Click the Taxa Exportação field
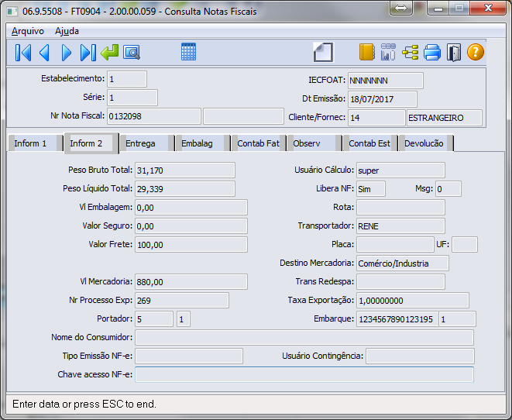The image size is (512, 420). point(413,301)
